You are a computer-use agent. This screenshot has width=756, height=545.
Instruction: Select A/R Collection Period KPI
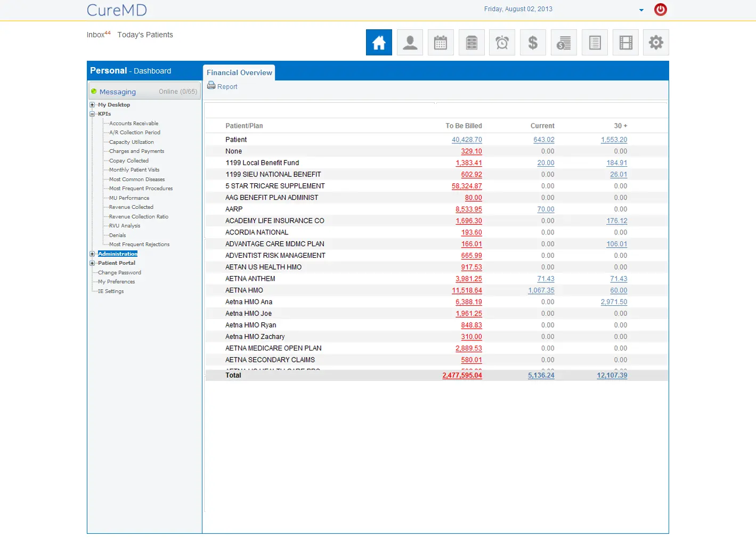(135, 133)
